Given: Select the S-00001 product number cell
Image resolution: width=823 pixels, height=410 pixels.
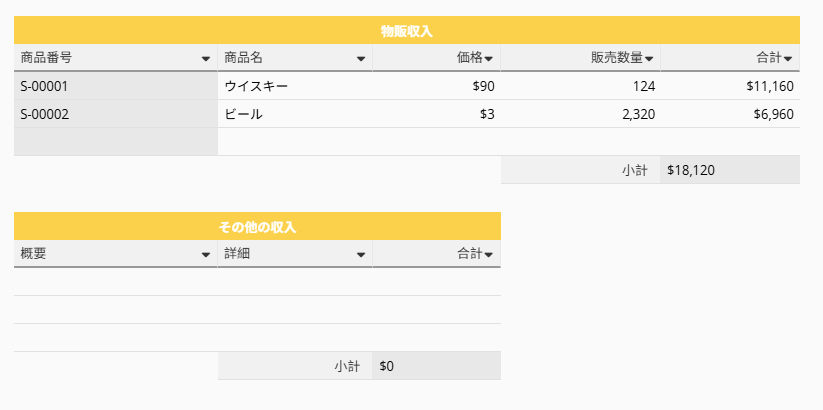Looking at the screenshot, I should 116,86.
